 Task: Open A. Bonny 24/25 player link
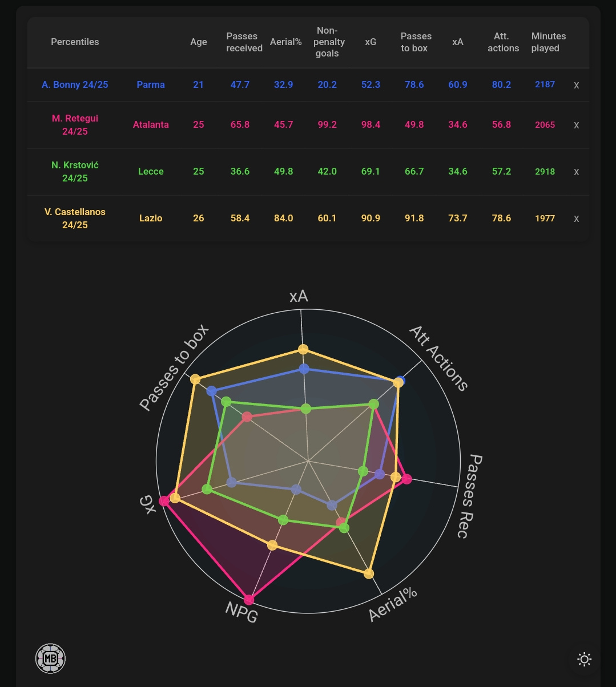75,84
